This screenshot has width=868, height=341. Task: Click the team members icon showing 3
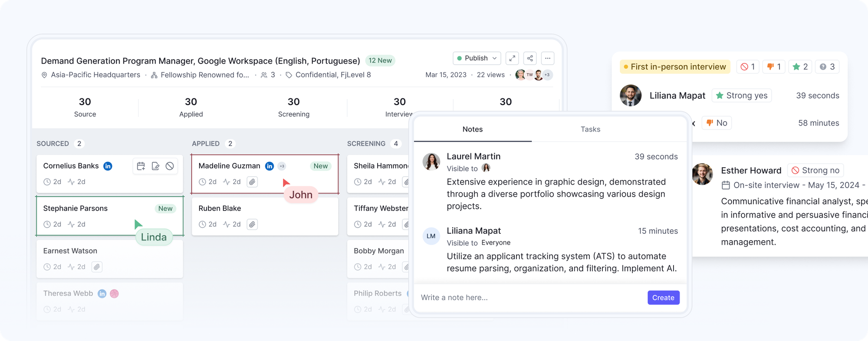click(x=264, y=75)
